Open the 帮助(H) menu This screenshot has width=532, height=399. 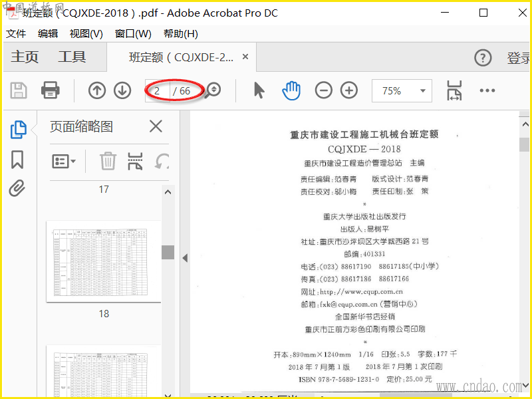180,34
